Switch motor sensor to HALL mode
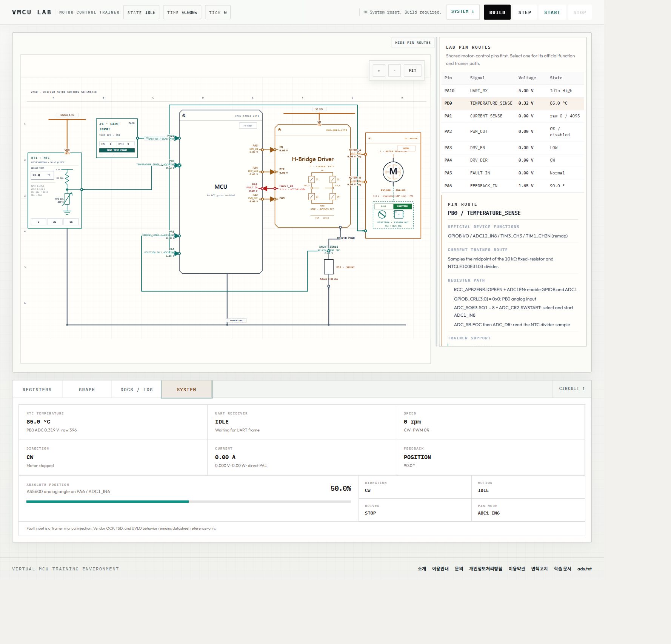The width and height of the screenshot is (671, 644). click(384, 206)
